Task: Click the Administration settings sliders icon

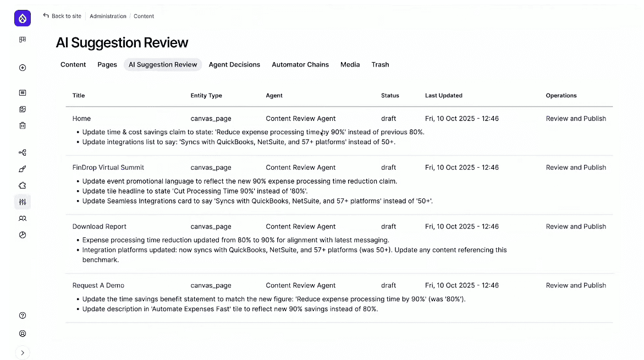Action: point(22,202)
